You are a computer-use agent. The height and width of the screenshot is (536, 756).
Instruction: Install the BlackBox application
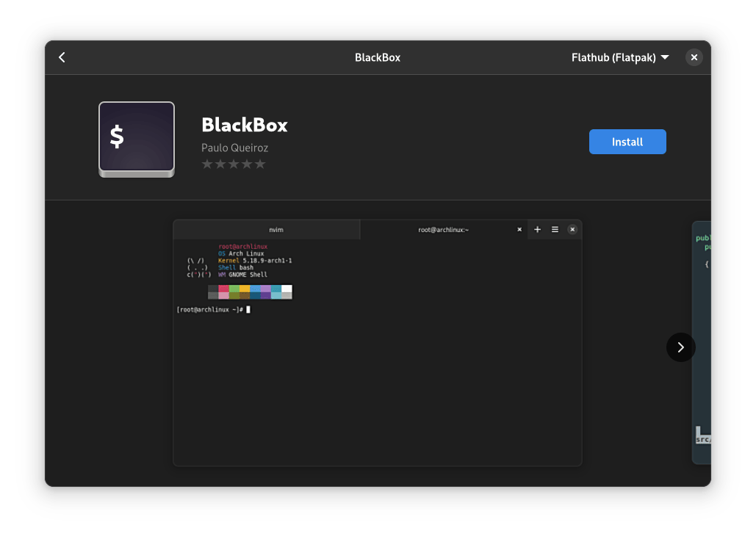[627, 142]
